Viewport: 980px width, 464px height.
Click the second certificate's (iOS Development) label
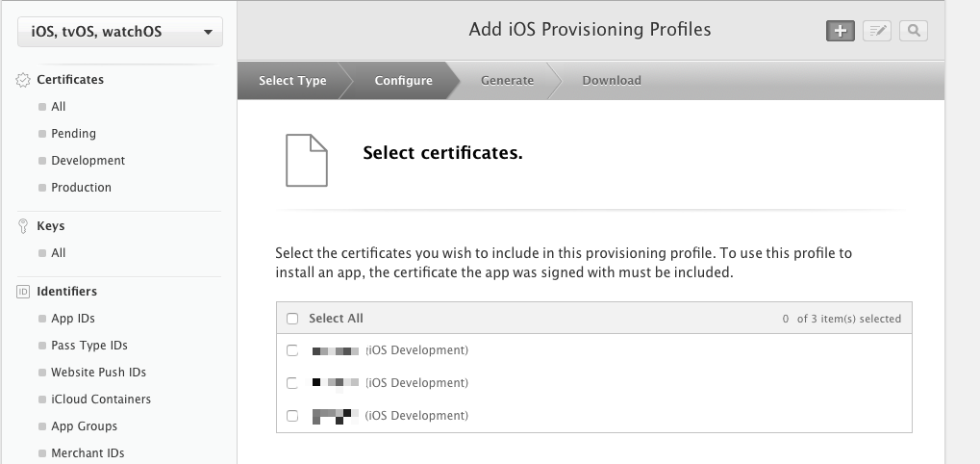(x=416, y=383)
